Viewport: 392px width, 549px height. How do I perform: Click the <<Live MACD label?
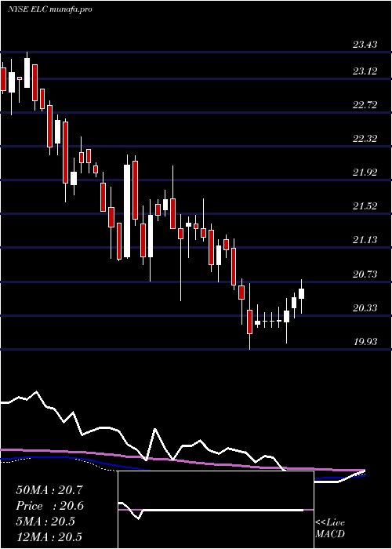pyautogui.click(x=330, y=529)
